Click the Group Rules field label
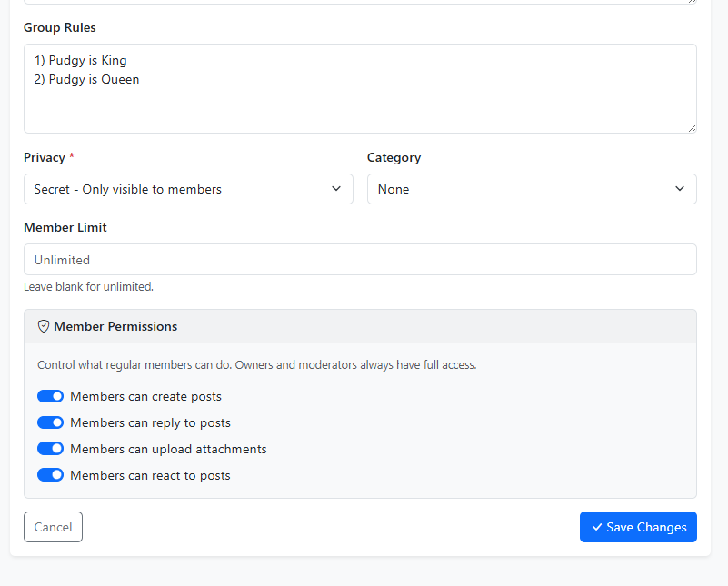The width and height of the screenshot is (728, 586). [x=60, y=27]
